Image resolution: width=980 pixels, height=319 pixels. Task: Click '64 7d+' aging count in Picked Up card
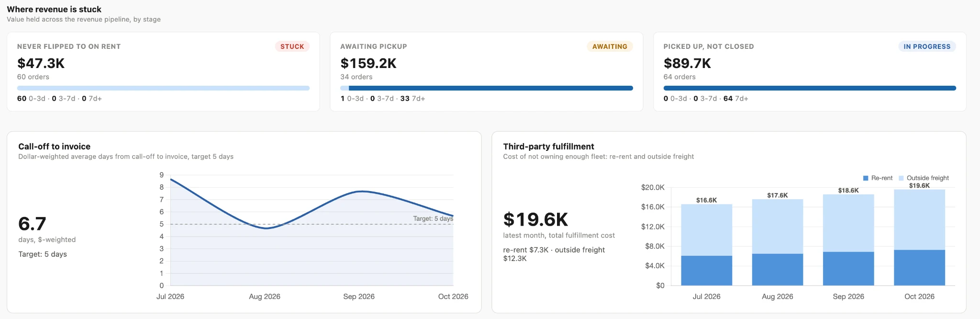[x=736, y=99]
